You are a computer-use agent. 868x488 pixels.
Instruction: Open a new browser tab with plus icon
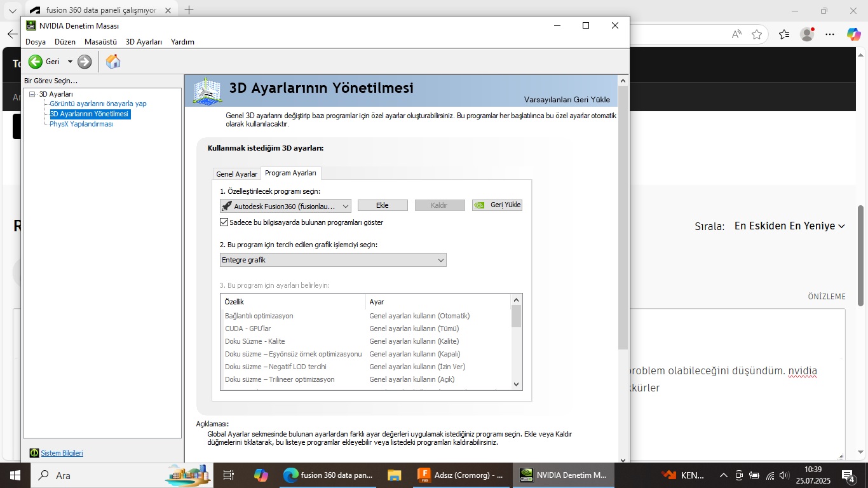189,10
